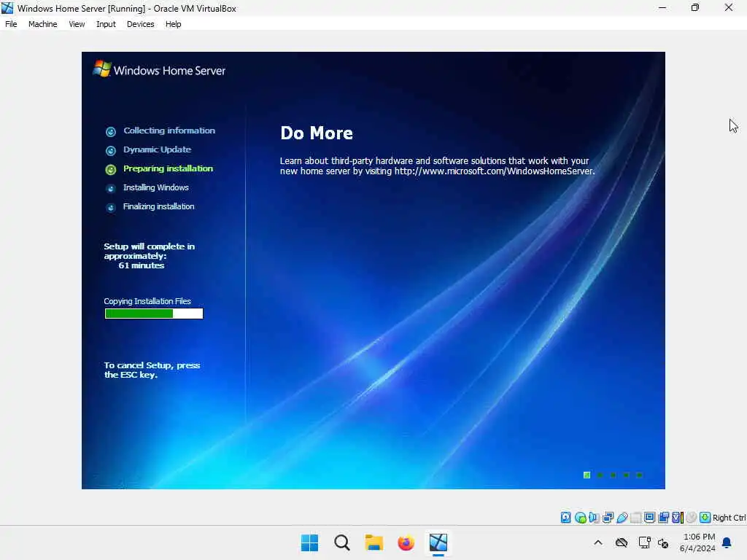Open the Devices menu
The width and height of the screenshot is (747, 560).
140,24
